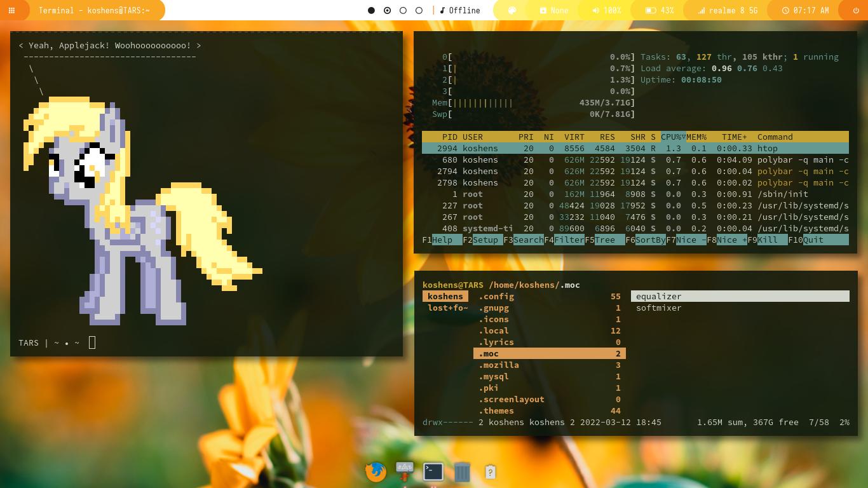Launch the Terminal from the dock
Image resolution: width=868 pixels, height=488 pixels.
point(433,471)
